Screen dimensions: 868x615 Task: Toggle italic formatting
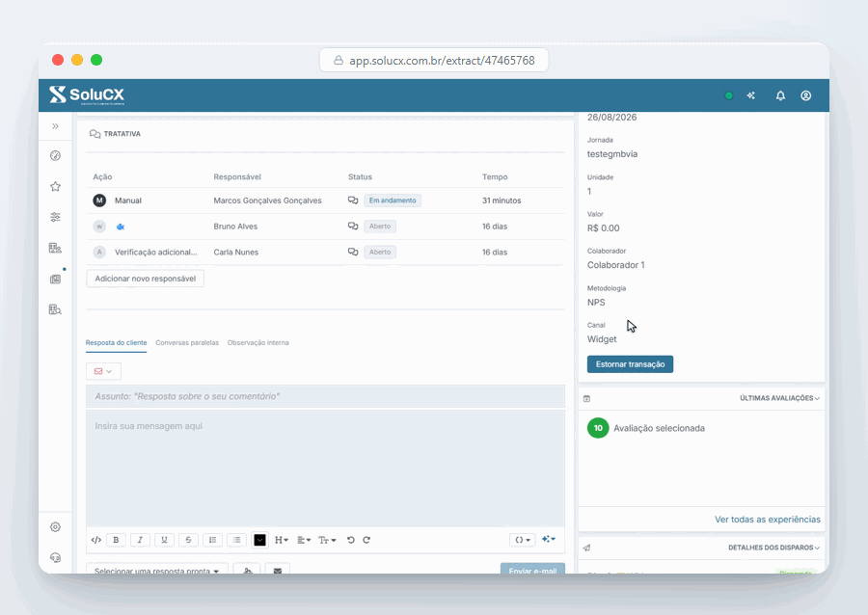tap(140, 540)
